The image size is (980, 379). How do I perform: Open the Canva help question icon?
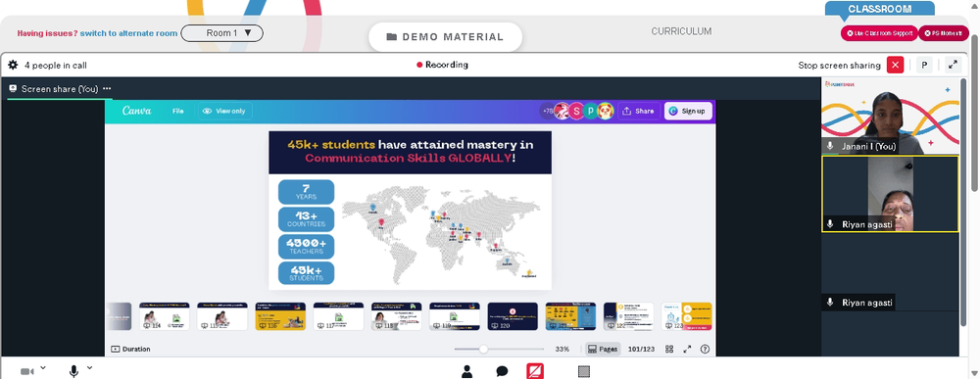click(705, 349)
